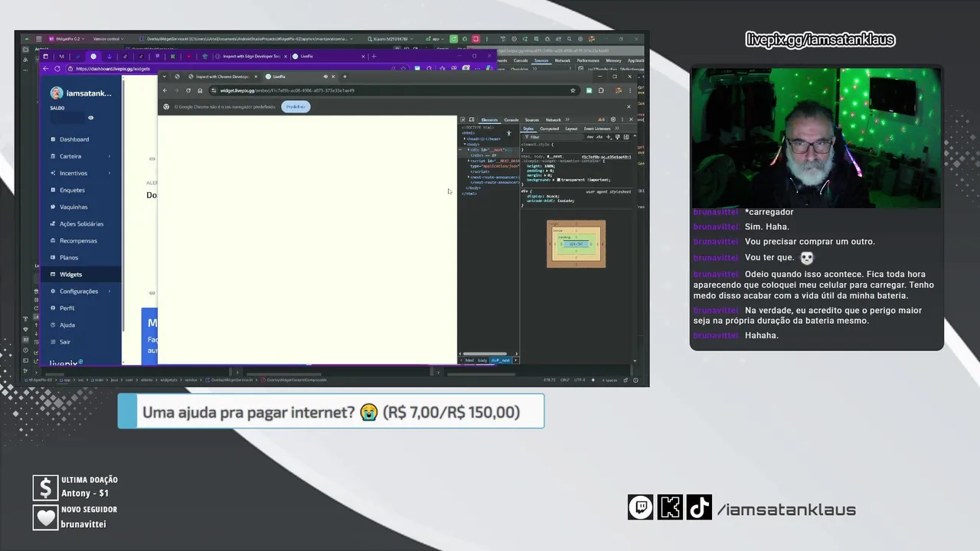Reload the widget.livepix.gg page in Chrome
The width and height of the screenshot is (980, 551).
[188, 90]
